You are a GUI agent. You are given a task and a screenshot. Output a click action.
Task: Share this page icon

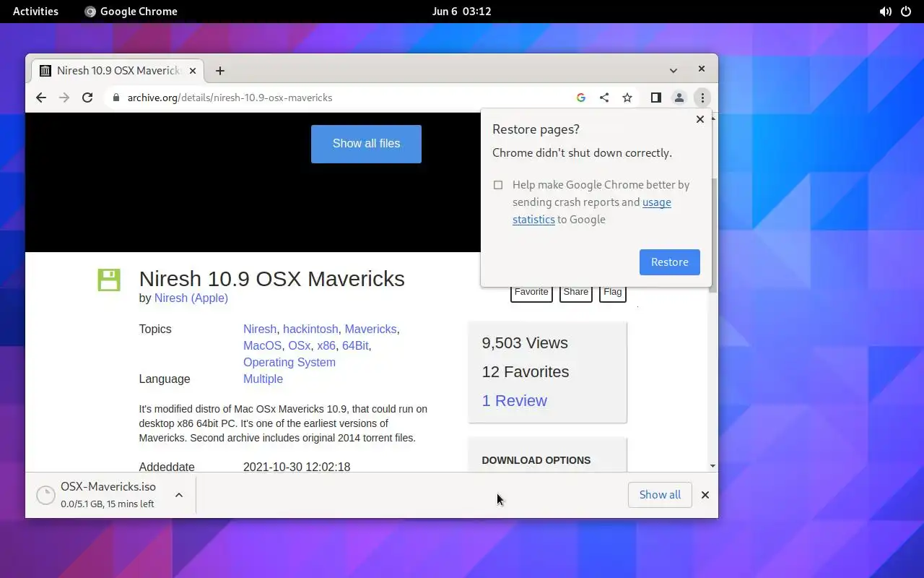point(604,98)
